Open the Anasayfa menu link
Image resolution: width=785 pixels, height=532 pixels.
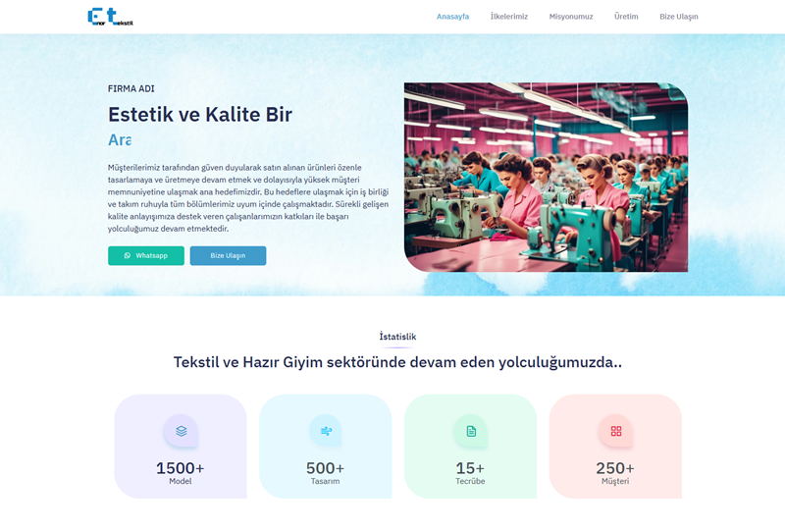click(x=452, y=17)
